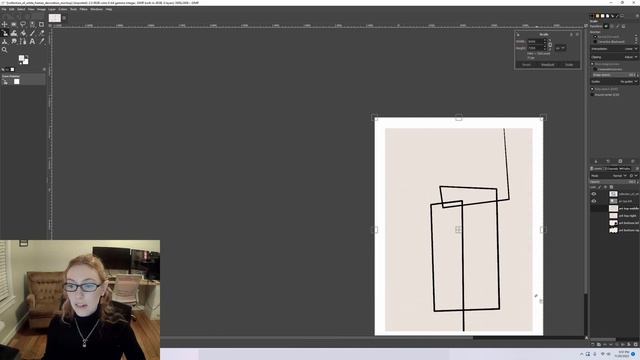
Task: Open the layer Mode dropdown
Action: (x=609, y=176)
